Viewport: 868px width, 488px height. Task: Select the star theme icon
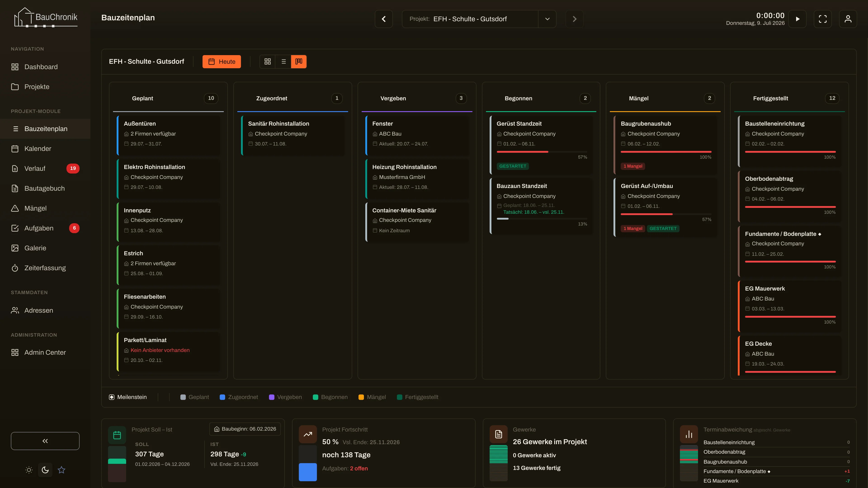61,470
